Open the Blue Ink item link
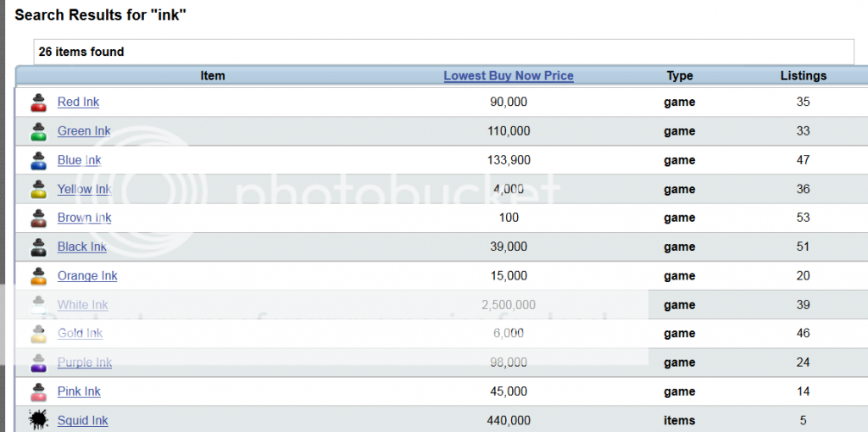The width and height of the screenshot is (868, 432). 79,160
